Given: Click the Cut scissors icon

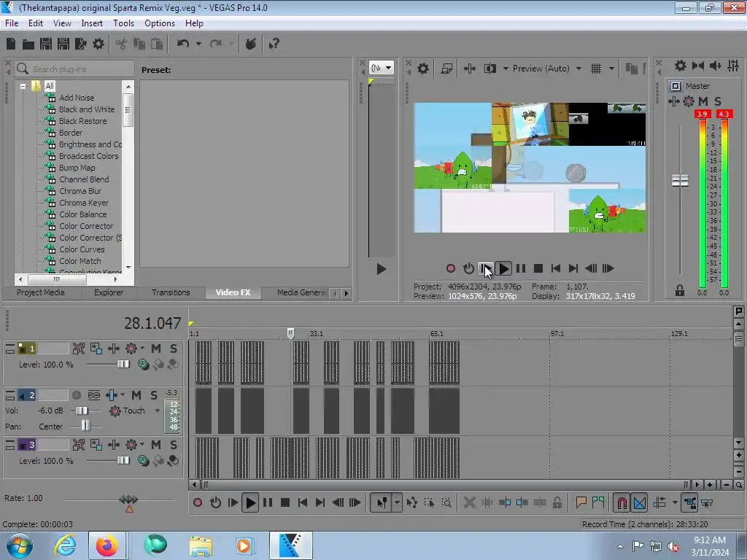Looking at the screenshot, I should click(x=122, y=44).
